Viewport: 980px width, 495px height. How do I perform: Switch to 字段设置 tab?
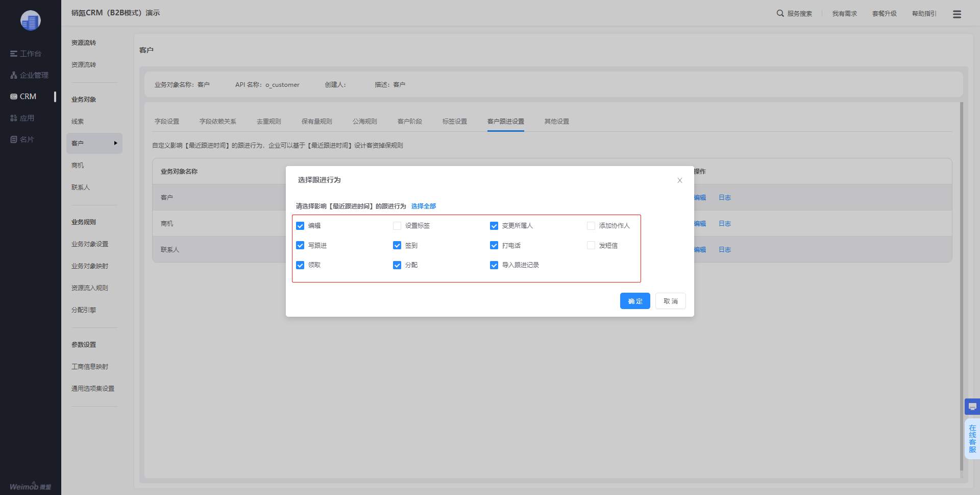(x=167, y=122)
